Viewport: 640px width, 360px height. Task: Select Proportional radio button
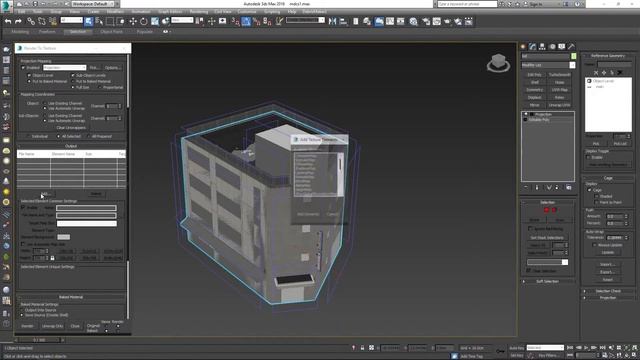pos(100,87)
